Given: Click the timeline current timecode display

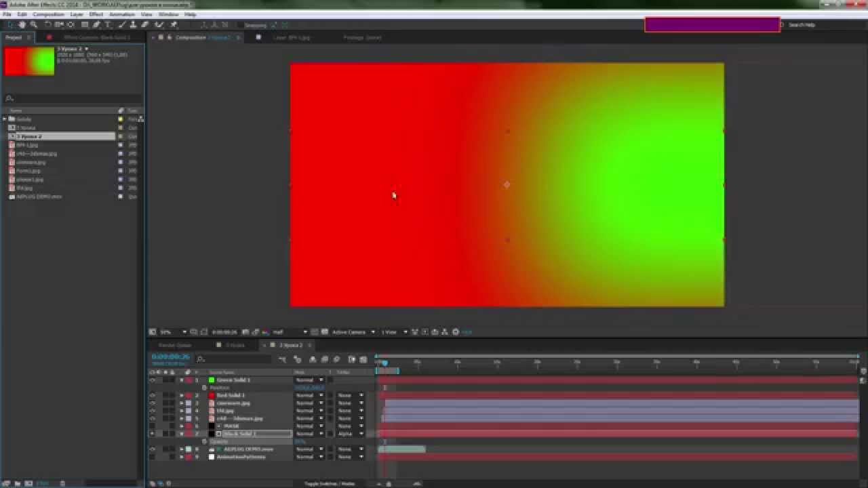Looking at the screenshot, I should pyautogui.click(x=170, y=357).
